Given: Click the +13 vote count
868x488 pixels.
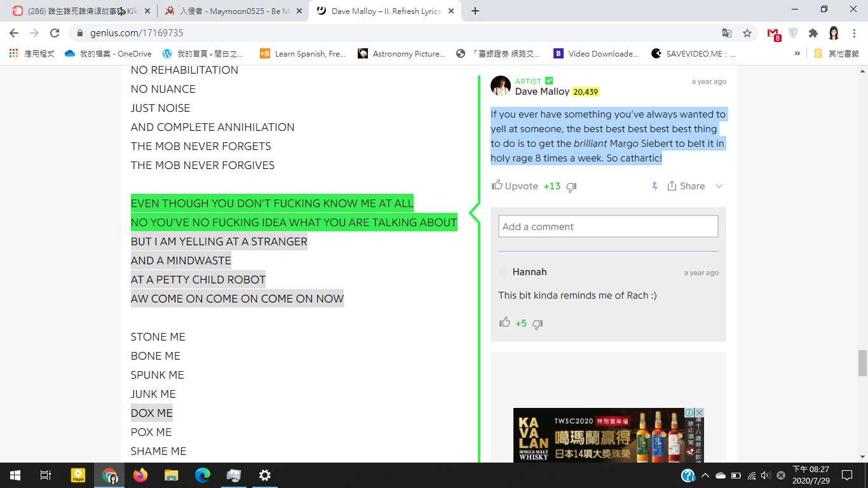Looking at the screenshot, I should click(x=552, y=186).
